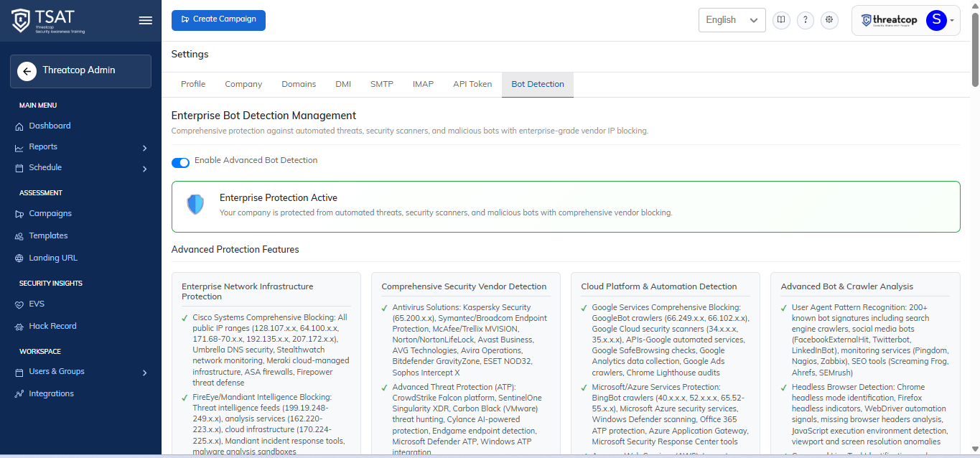Image resolution: width=980 pixels, height=458 pixels.
Task: Click the Reports chart icon
Action: (x=19, y=147)
